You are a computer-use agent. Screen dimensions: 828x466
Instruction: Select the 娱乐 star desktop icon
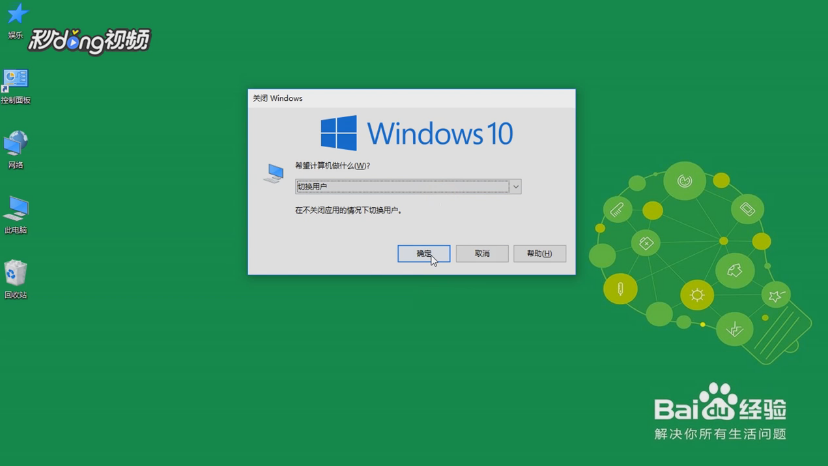point(16,21)
